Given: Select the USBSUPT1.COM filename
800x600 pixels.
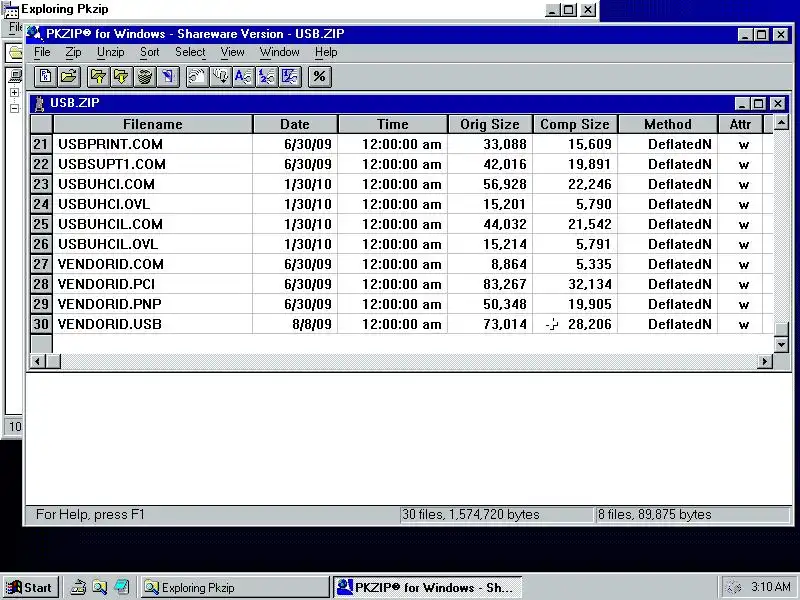Looking at the screenshot, I should pos(112,164).
